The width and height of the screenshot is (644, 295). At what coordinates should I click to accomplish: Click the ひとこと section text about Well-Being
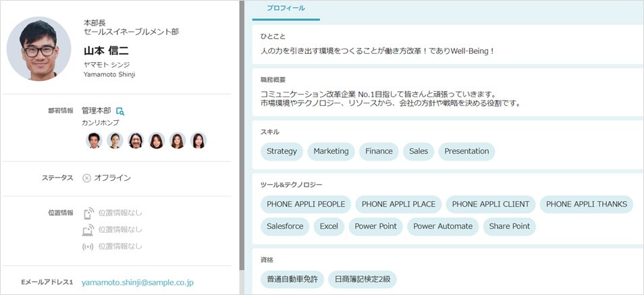(377, 52)
